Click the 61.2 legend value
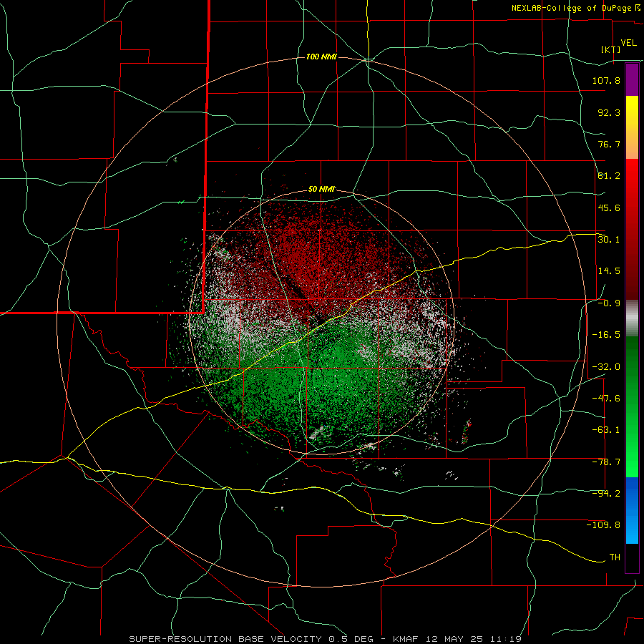Screen dimensions: 644x644 (609, 176)
